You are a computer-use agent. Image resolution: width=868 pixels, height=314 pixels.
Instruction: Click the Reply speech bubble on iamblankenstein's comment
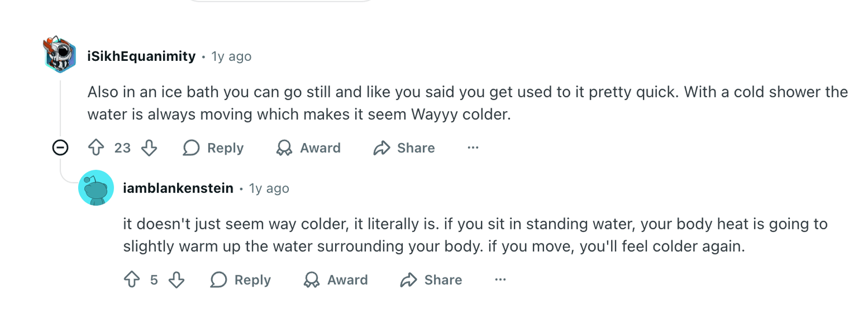(x=219, y=280)
